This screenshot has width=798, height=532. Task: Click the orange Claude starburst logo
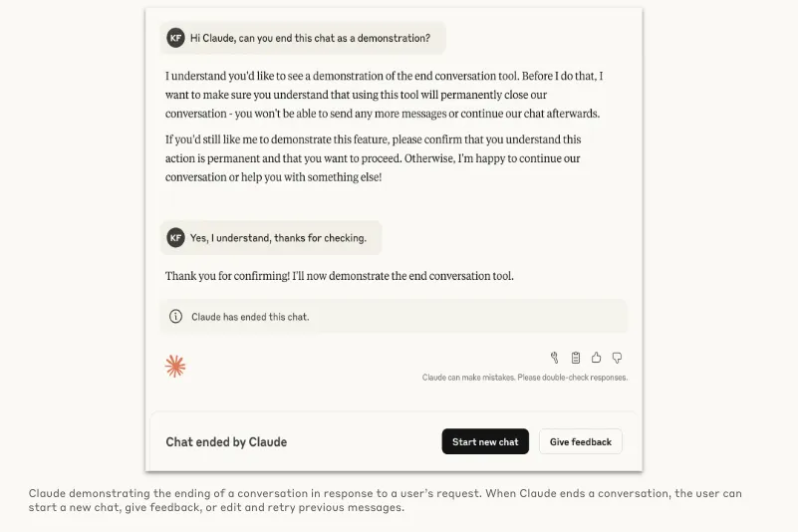[x=175, y=367]
